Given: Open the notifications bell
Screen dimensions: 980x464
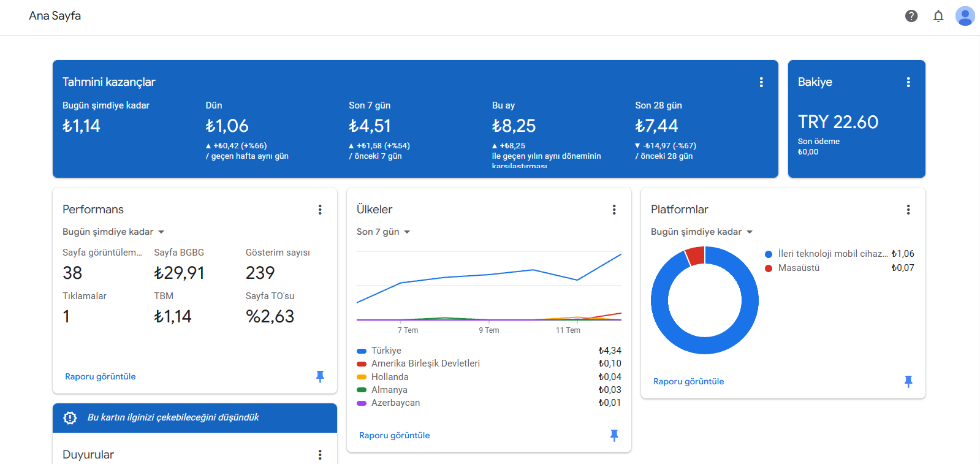Looking at the screenshot, I should (x=938, y=16).
